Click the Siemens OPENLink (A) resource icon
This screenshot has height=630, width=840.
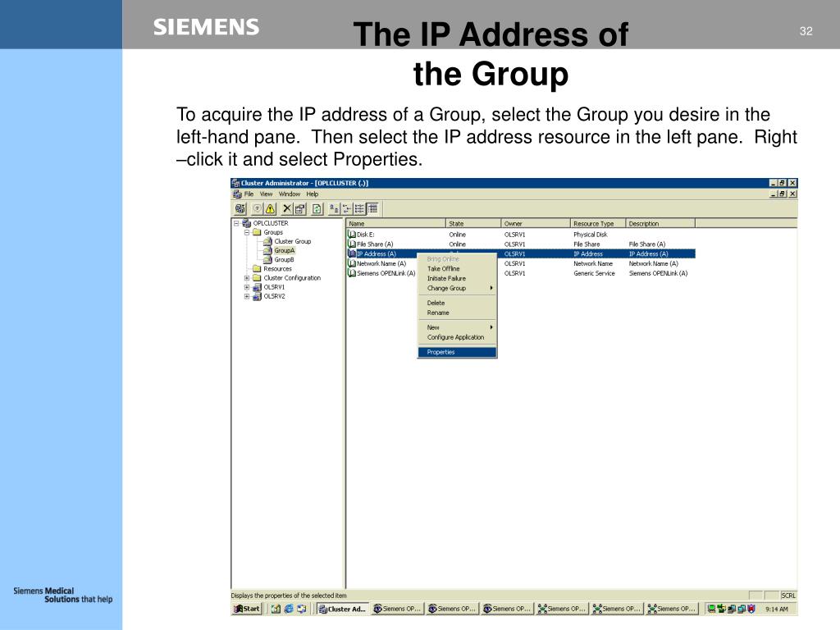coord(351,272)
